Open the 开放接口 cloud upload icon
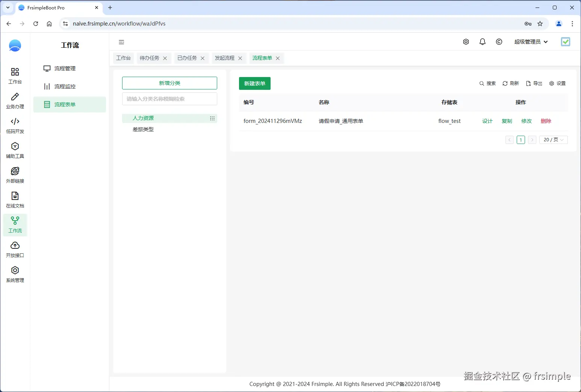Viewport: 581px width, 392px height. (15, 245)
